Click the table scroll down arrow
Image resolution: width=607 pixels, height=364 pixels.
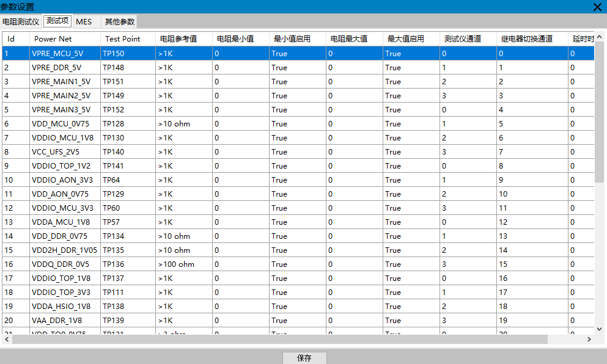pyautogui.click(x=599, y=329)
